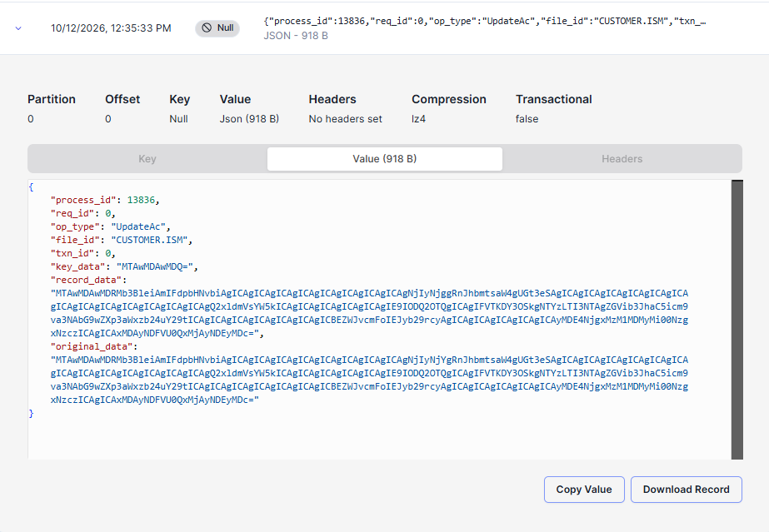
Task: Click the Copy Value button
Action: (584, 490)
